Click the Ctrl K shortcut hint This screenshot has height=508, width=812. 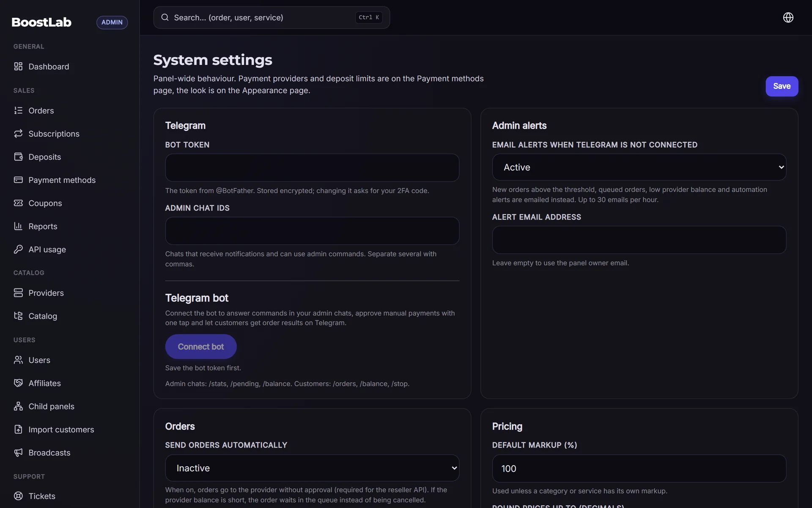pos(369,17)
